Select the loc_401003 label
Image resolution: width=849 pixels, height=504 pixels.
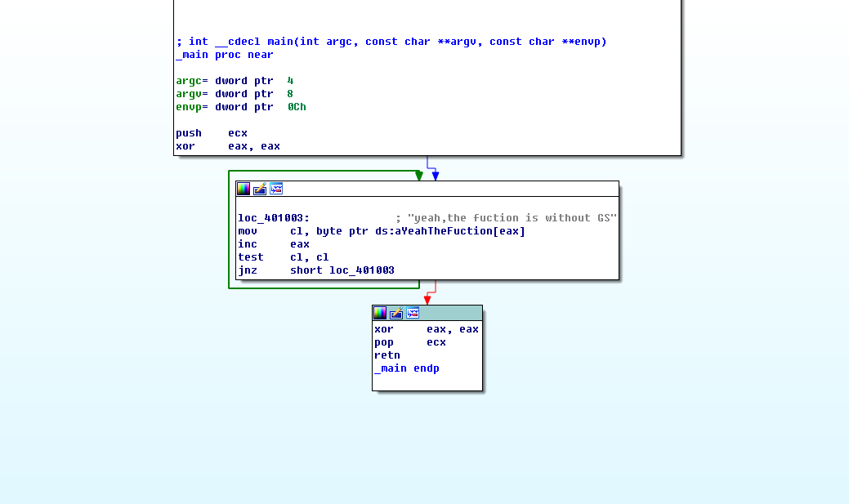[x=270, y=218]
